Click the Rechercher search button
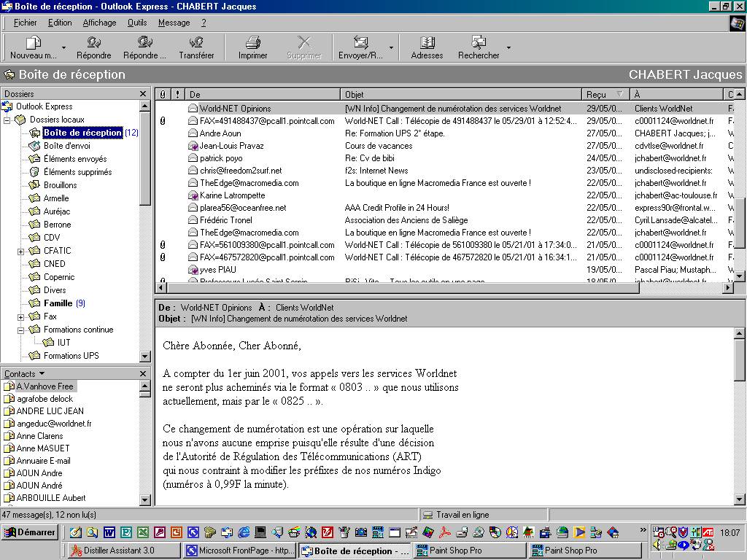This screenshot has width=747, height=560. click(x=479, y=47)
